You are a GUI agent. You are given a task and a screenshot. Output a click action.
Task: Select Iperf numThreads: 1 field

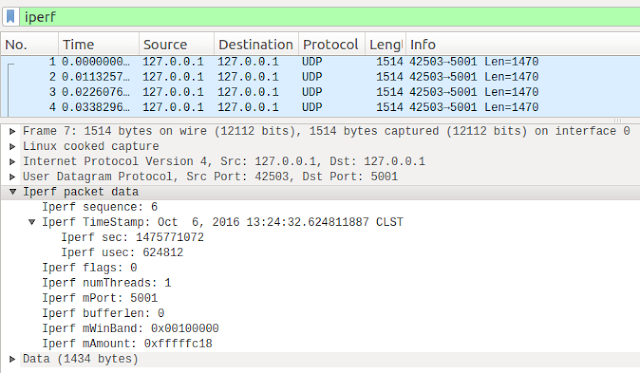(x=107, y=283)
